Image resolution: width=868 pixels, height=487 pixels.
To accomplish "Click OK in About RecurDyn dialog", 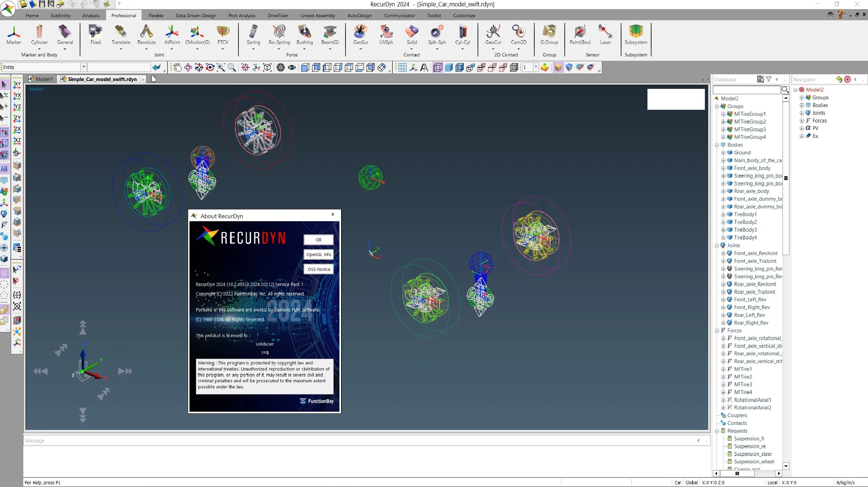I will pyautogui.click(x=318, y=240).
